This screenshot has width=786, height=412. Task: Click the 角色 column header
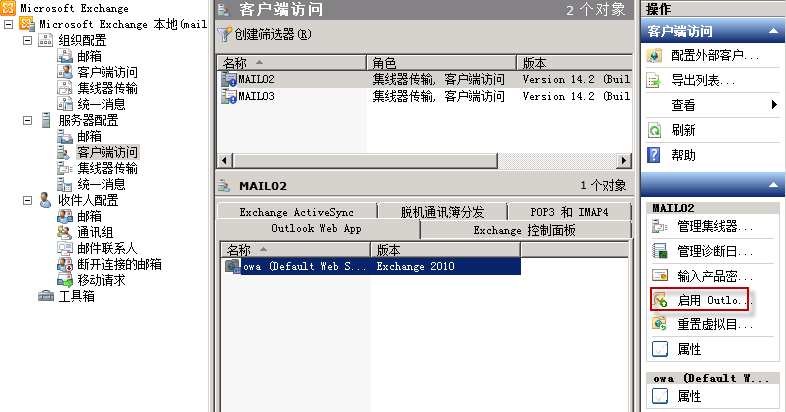442,63
